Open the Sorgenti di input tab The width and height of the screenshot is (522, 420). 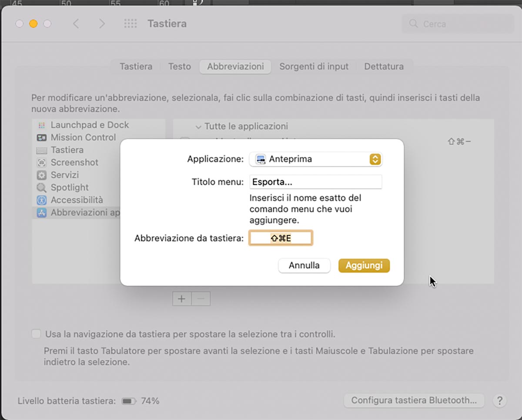[314, 67]
